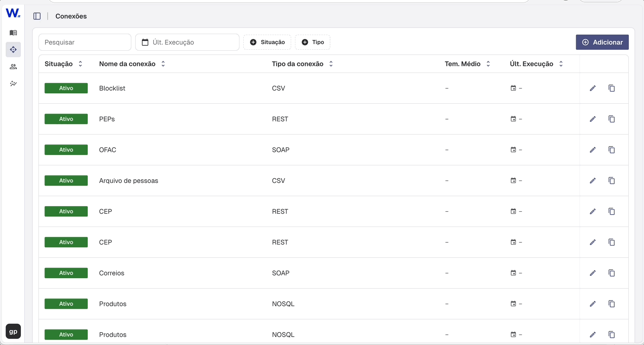Click the Pesquisar search field

85,42
